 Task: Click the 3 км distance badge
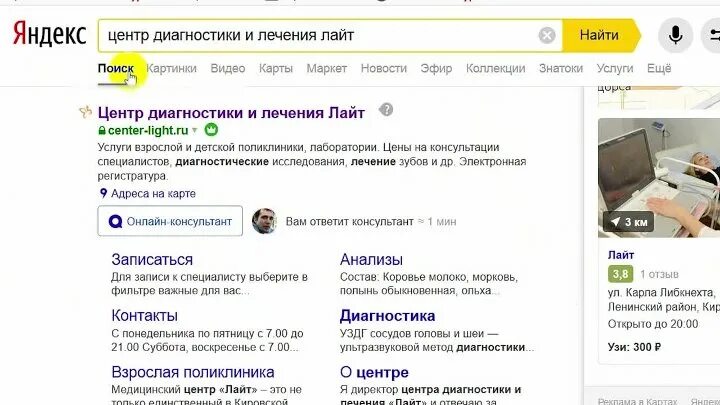pos(629,222)
